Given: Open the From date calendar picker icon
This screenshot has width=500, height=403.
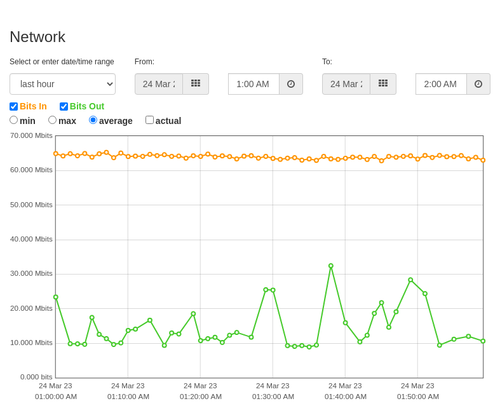Looking at the screenshot, I should [196, 84].
